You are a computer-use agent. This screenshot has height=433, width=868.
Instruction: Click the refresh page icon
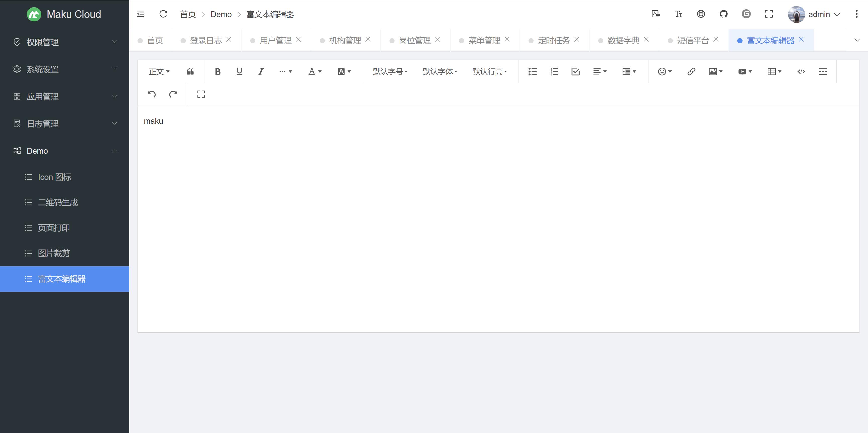(x=163, y=14)
